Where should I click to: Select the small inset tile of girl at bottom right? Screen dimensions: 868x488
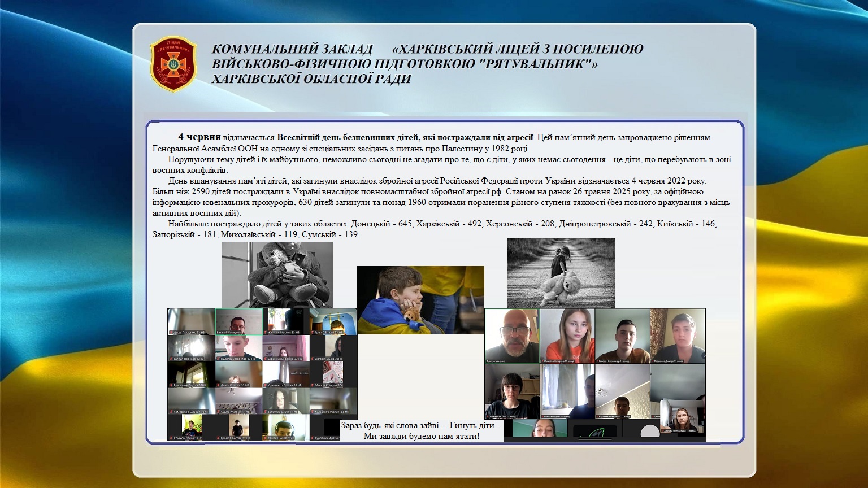point(682,417)
